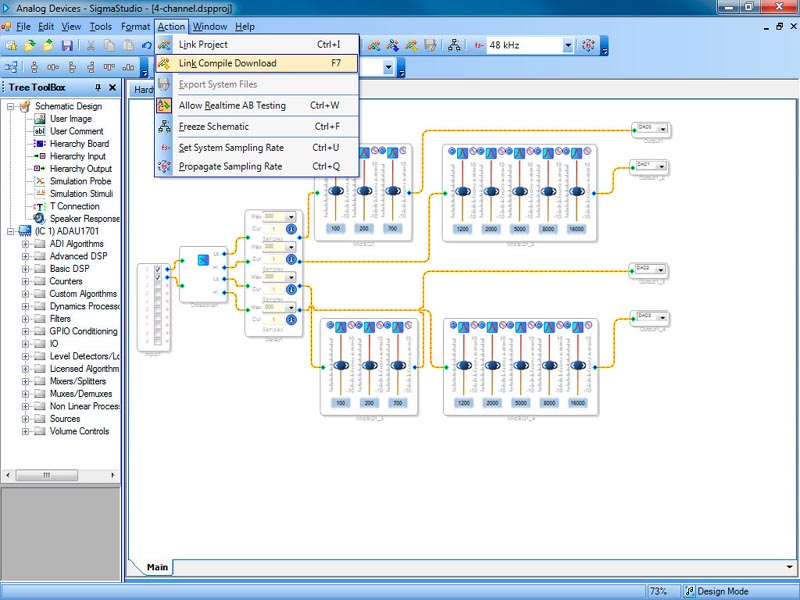Viewport: 800px width, 600px height.
Task: Click the 73% zoom level in status bar
Action: pyautogui.click(x=658, y=591)
